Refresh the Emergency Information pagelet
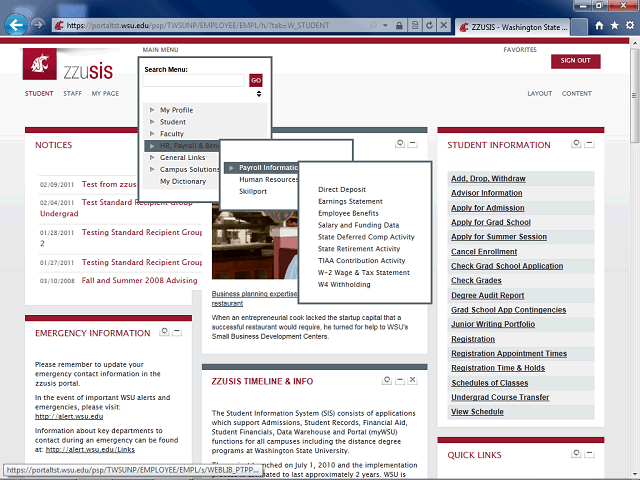The height and width of the screenshot is (480, 640). 162,332
